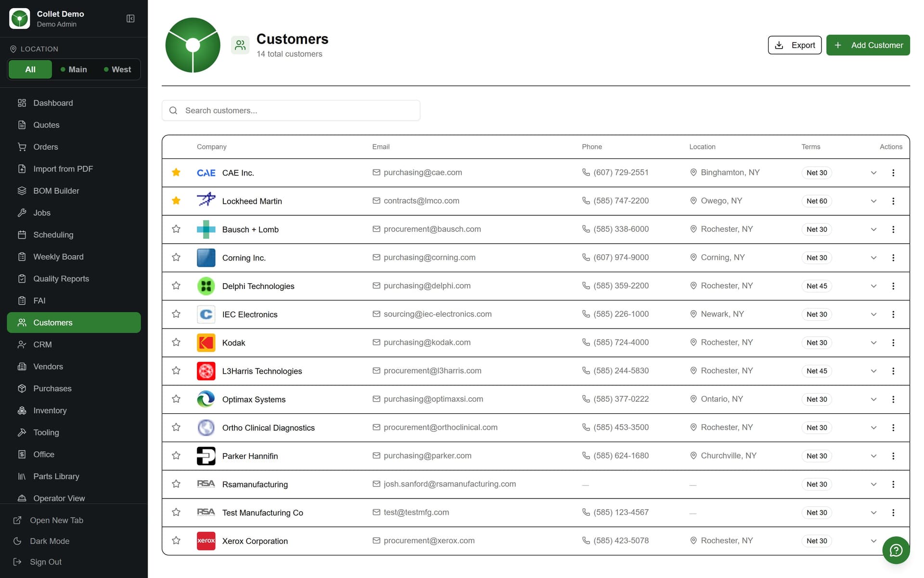Mark IEC Electronics as favorite
The image size is (924, 578).
tap(176, 314)
